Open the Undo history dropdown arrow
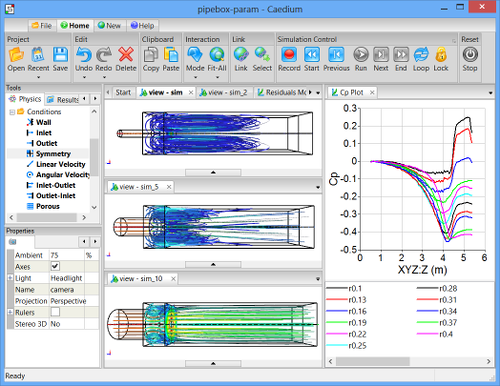This screenshot has width=500, height=386. tap(84, 77)
